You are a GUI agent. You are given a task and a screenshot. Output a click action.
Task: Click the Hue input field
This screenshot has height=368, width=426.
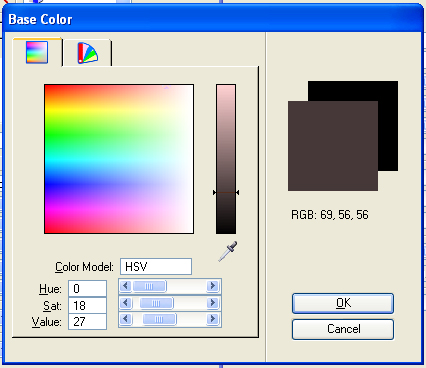[x=87, y=288]
